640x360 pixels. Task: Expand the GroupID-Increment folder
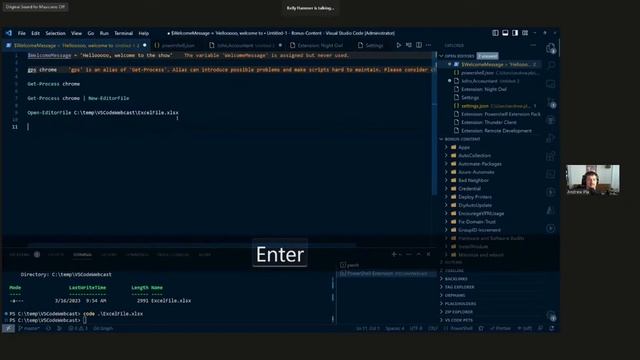click(479, 230)
